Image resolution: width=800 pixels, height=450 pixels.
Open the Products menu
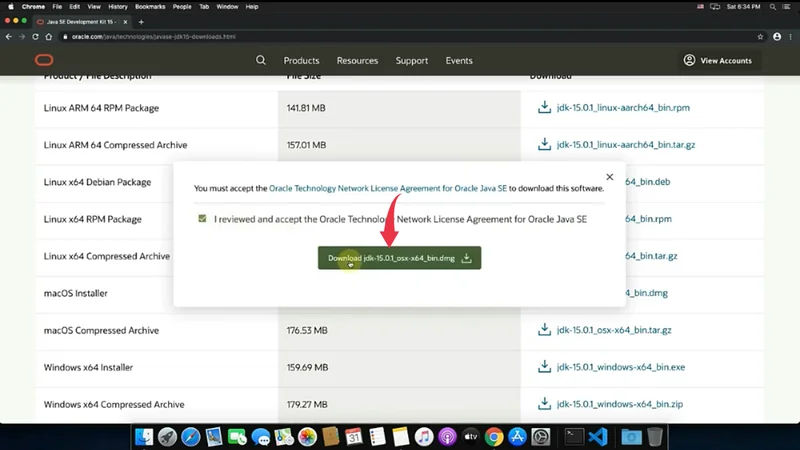point(301,60)
